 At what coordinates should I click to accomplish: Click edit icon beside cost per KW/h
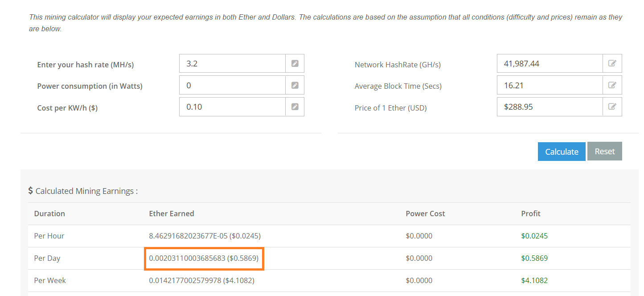tap(295, 107)
